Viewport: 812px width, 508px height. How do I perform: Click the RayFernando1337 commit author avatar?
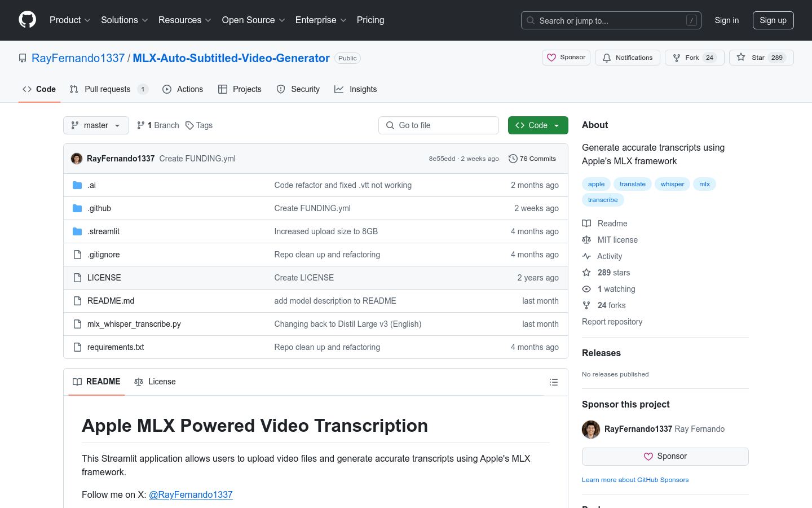pyautogui.click(x=77, y=159)
